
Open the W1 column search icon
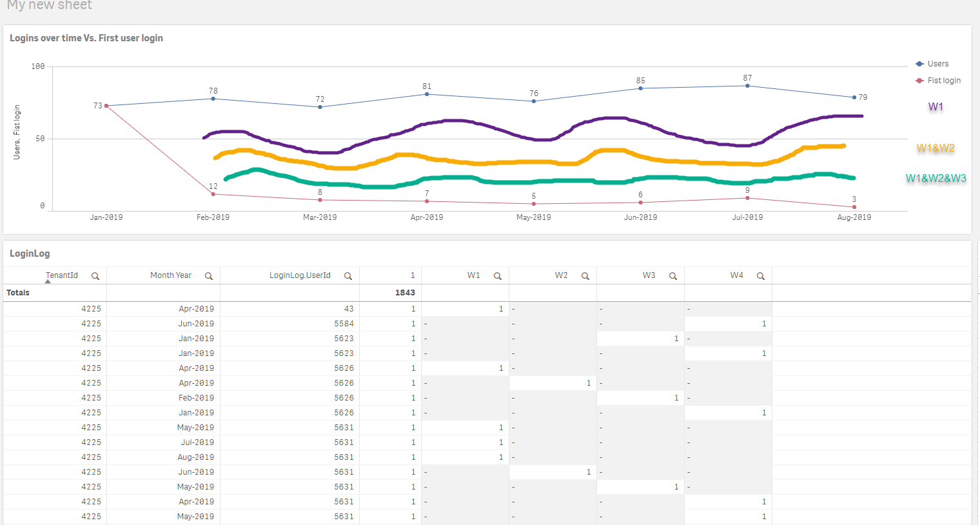pos(498,276)
